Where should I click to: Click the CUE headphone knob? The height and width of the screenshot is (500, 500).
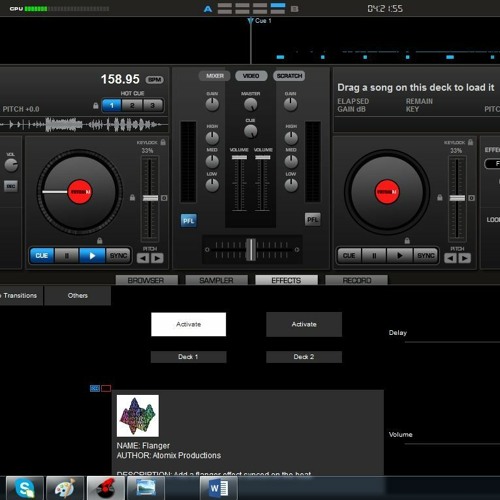(x=251, y=131)
